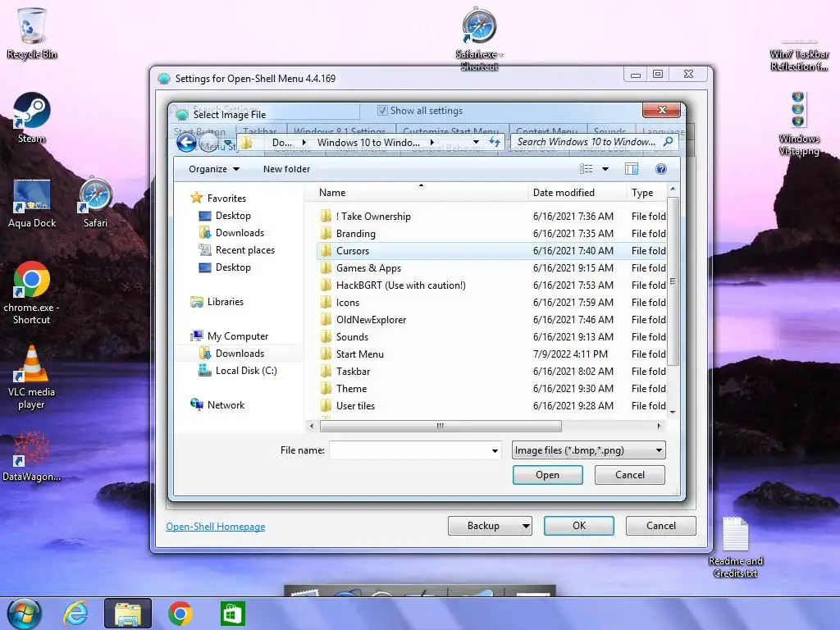The width and height of the screenshot is (840, 630).
Task: Select Recent places in the navigation pane
Action: pyautogui.click(x=236, y=250)
